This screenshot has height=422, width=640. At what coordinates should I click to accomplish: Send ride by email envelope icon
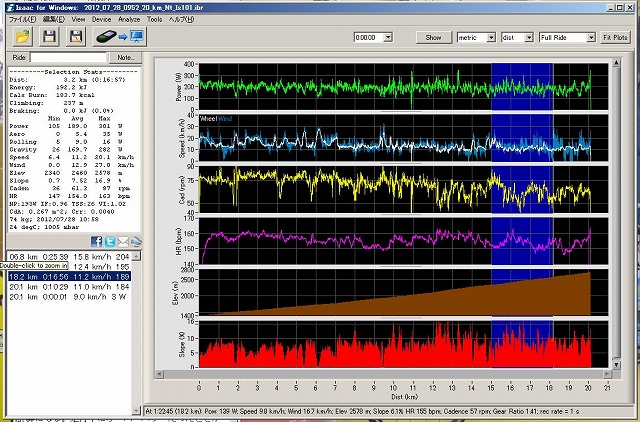point(121,242)
